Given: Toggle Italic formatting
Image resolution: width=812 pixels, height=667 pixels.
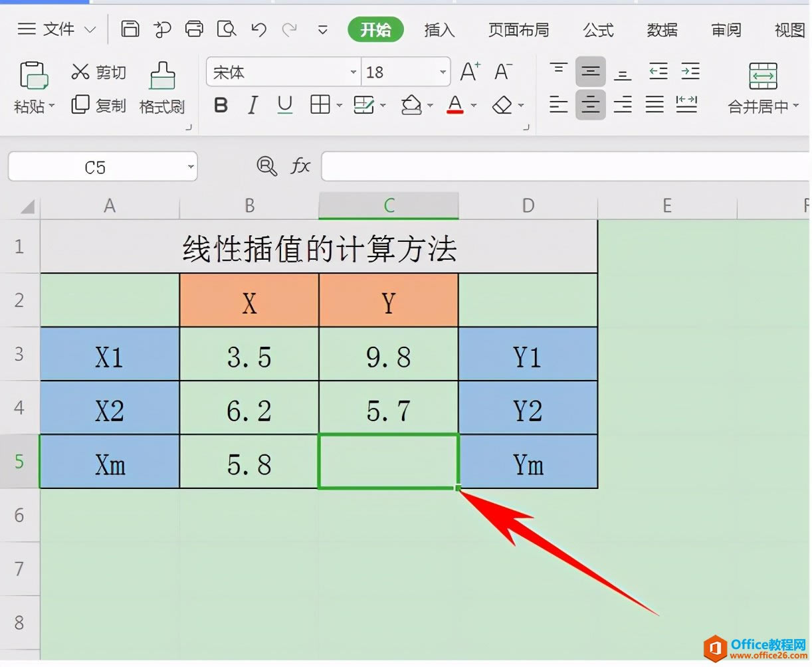Looking at the screenshot, I should point(253,105).
